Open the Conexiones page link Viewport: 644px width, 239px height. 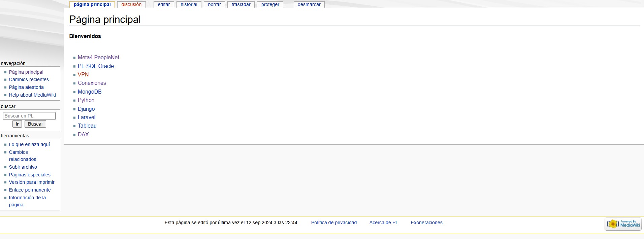[x=92, y=83]
